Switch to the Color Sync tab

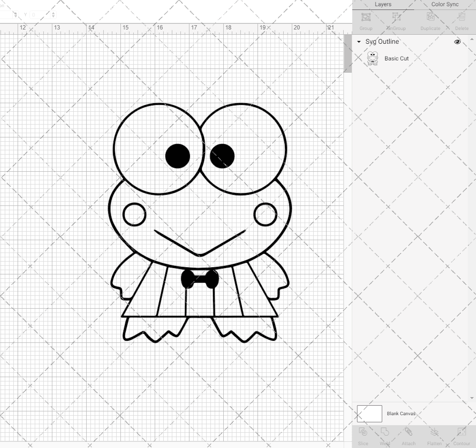445,4
